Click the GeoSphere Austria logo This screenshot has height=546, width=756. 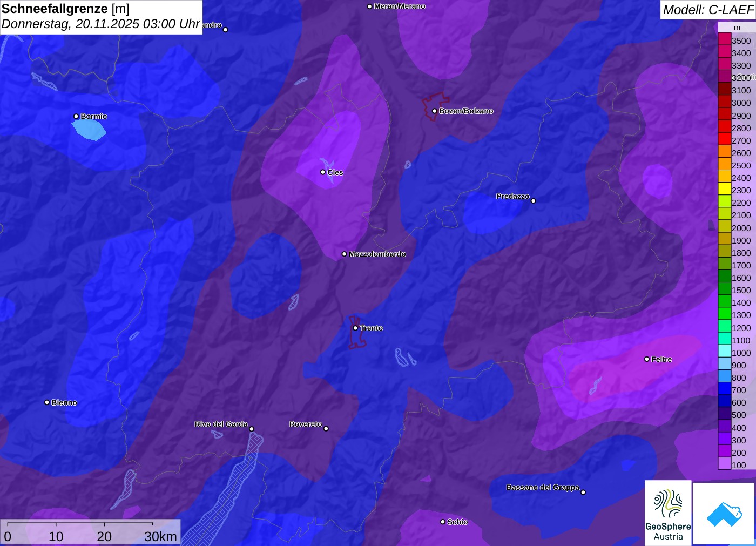(x=668, y=513)
